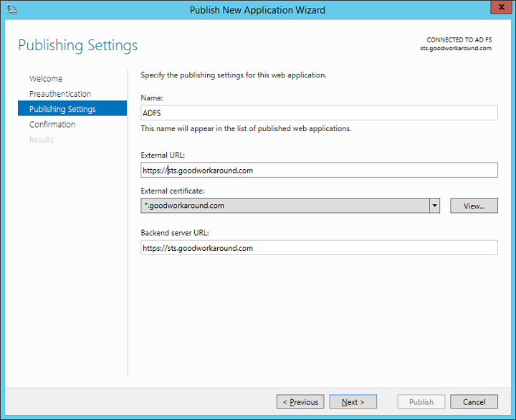Viewport: 516px width, 420px height.
Task: Select Publishing Settings in the left navigation
Action: [x=62, y=109]
